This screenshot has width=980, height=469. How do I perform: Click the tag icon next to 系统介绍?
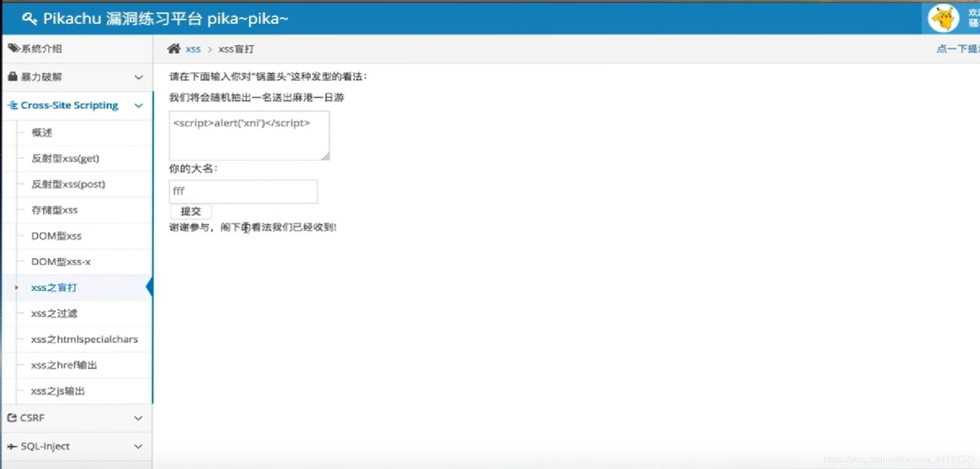(x=13, y=48)
